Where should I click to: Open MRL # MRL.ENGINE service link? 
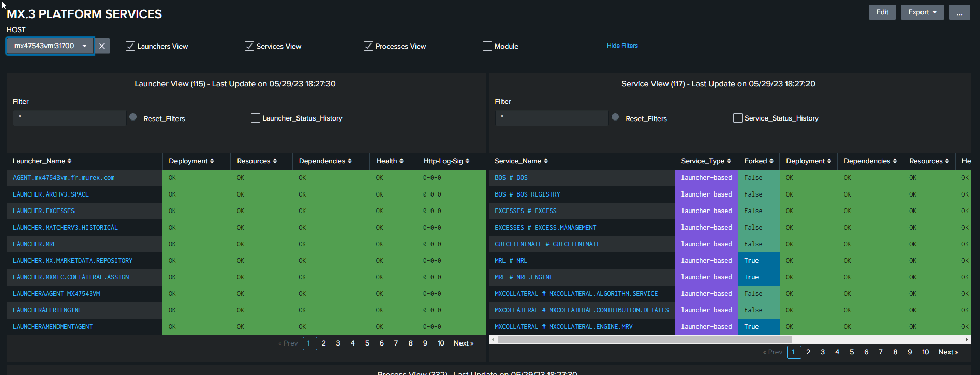pos(524,277)
